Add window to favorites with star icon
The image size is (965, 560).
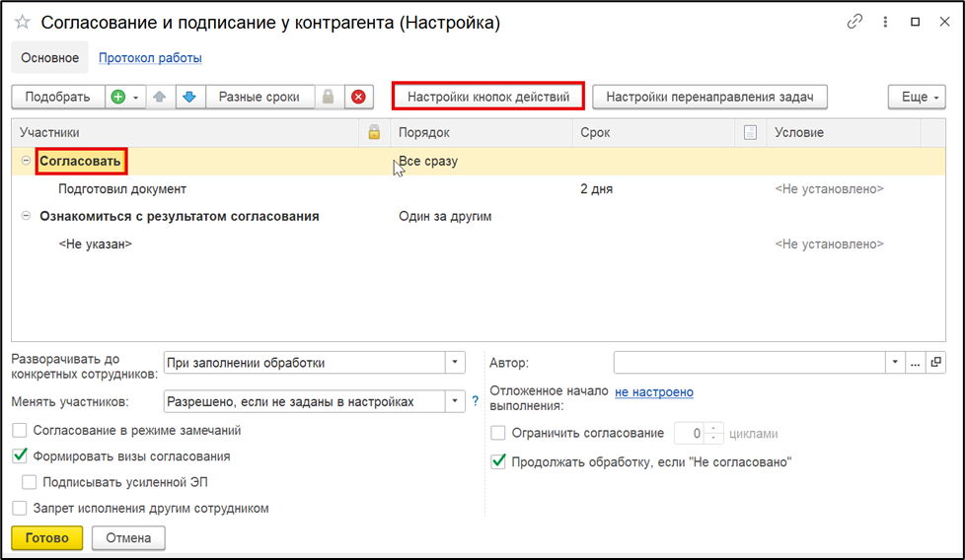[x=22, y=23]
